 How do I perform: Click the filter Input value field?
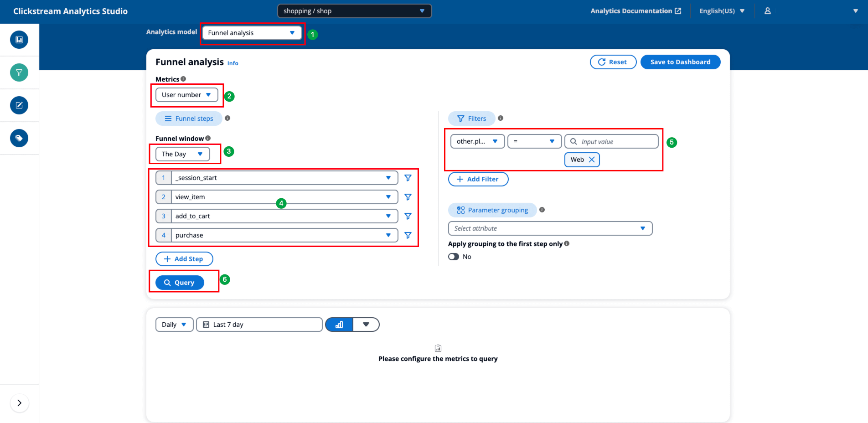(x=611, y=141)
